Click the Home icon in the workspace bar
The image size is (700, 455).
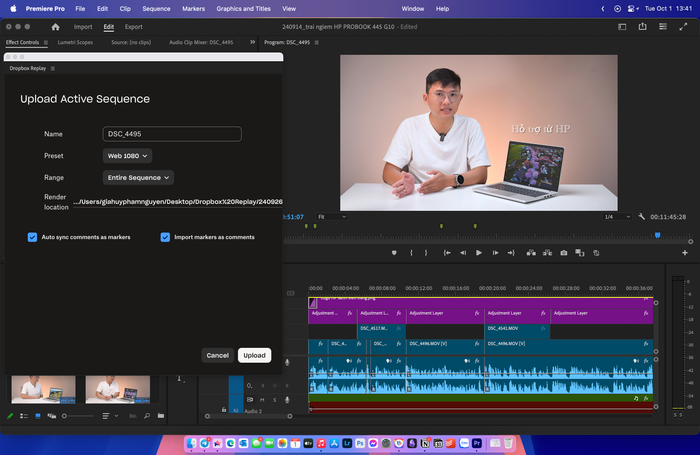pyautogui.click(x=55, y=27)
